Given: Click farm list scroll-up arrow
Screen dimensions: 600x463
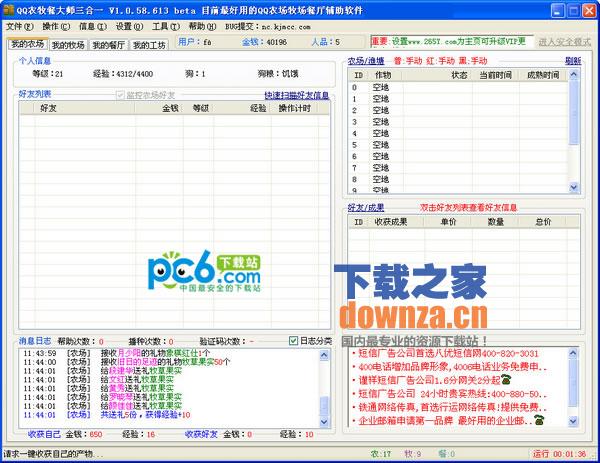Looking at the screenshot, I should point(574,74).
